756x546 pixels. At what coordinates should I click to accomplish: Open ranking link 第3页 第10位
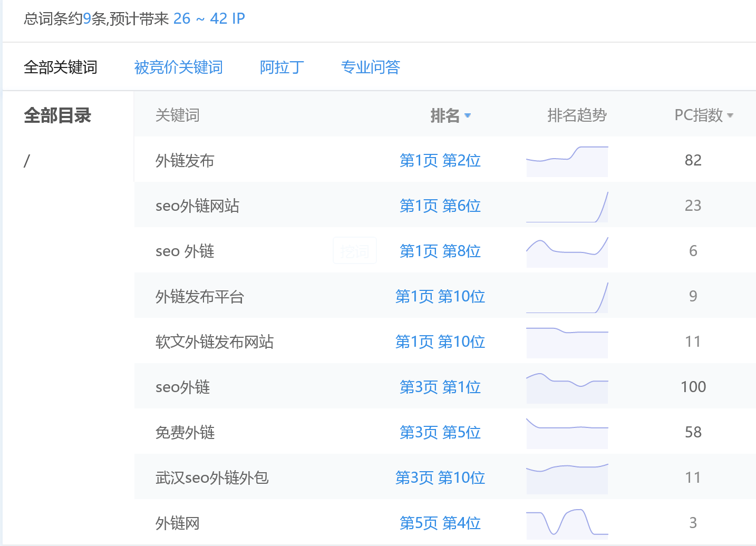click(x=440, y=478)
